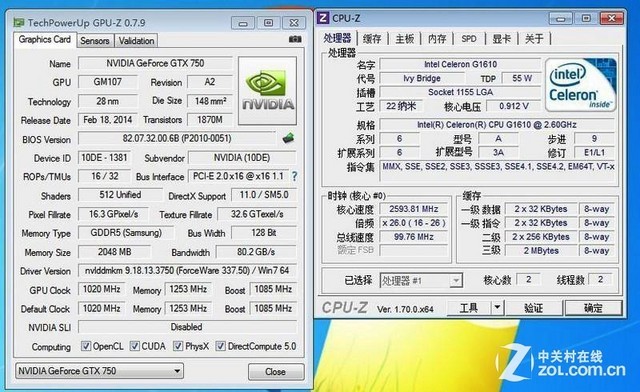Viewport: 640px width, 392px height.
Task: Click the BIOS Version field 82.07.32.00.6B
Action: pyautogui.click(x=177, y=138)
